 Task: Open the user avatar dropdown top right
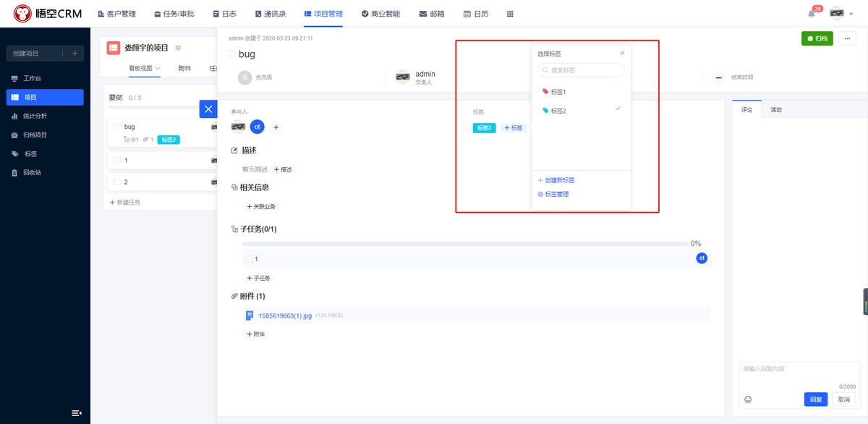coord(839,12)
